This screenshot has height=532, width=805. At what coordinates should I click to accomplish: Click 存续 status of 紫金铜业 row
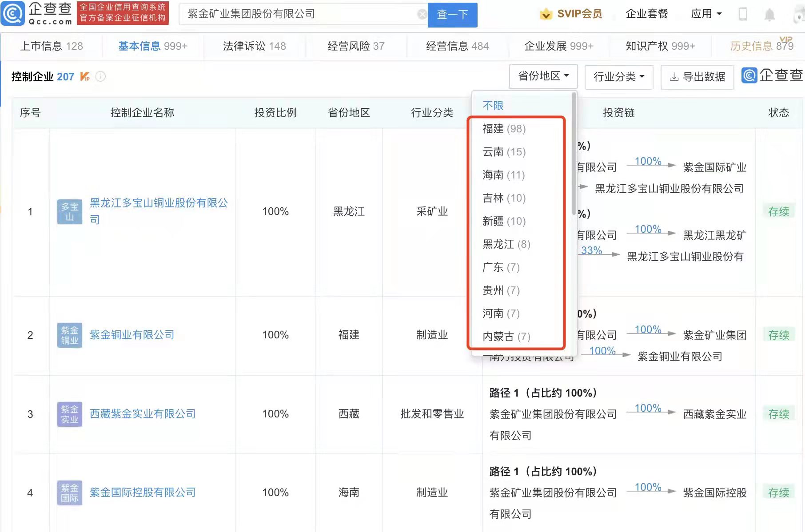[x=779, y=335]
